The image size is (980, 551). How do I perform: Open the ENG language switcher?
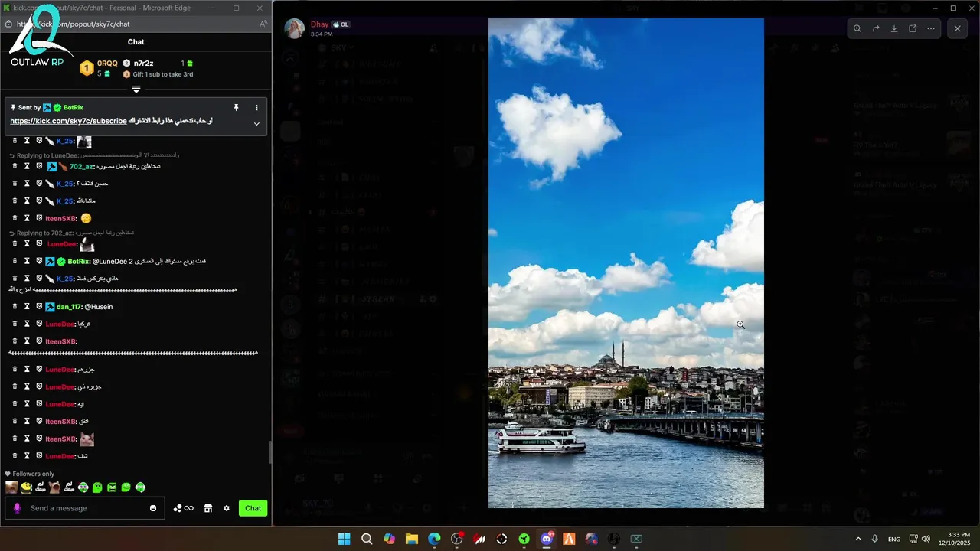[893, 540]
